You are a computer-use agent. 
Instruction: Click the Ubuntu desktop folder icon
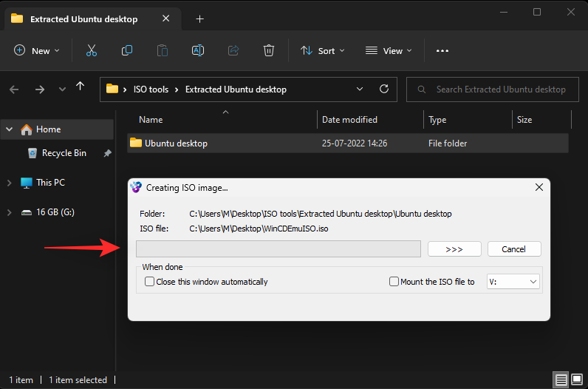pyautogui.click(x=136, y=143)
